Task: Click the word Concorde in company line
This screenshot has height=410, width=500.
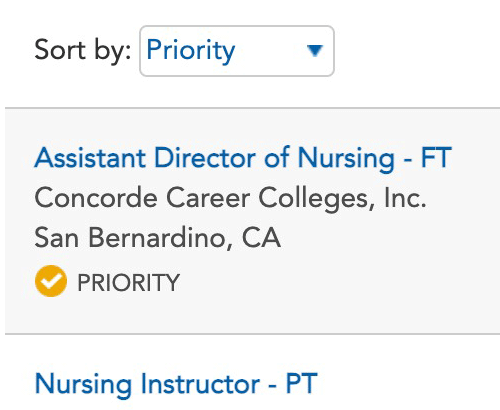Action: click(96, 198)
